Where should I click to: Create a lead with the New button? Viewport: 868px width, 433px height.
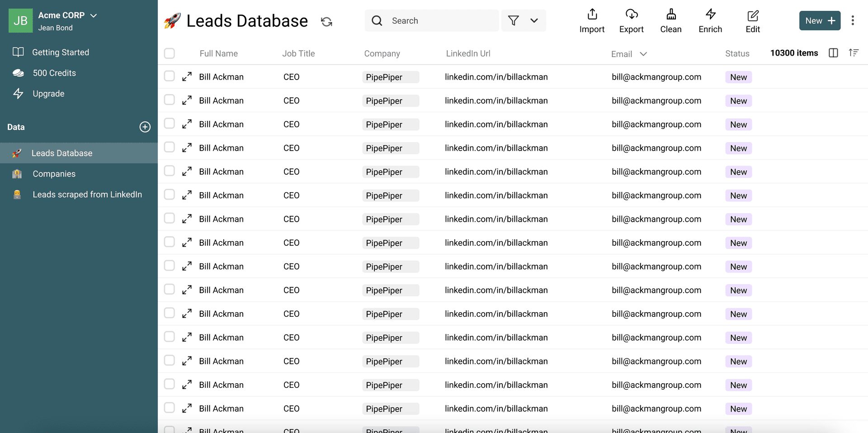(820, 20)
